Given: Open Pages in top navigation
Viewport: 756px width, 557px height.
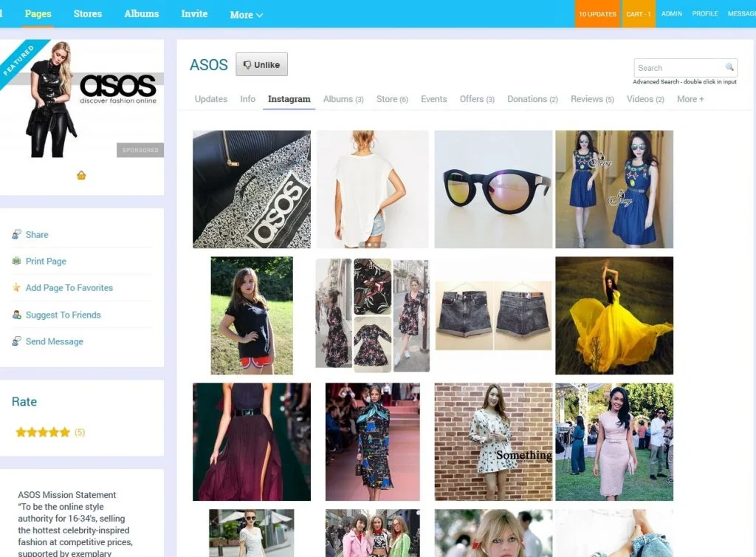Looking at the screenshot, I should (38, 14).
